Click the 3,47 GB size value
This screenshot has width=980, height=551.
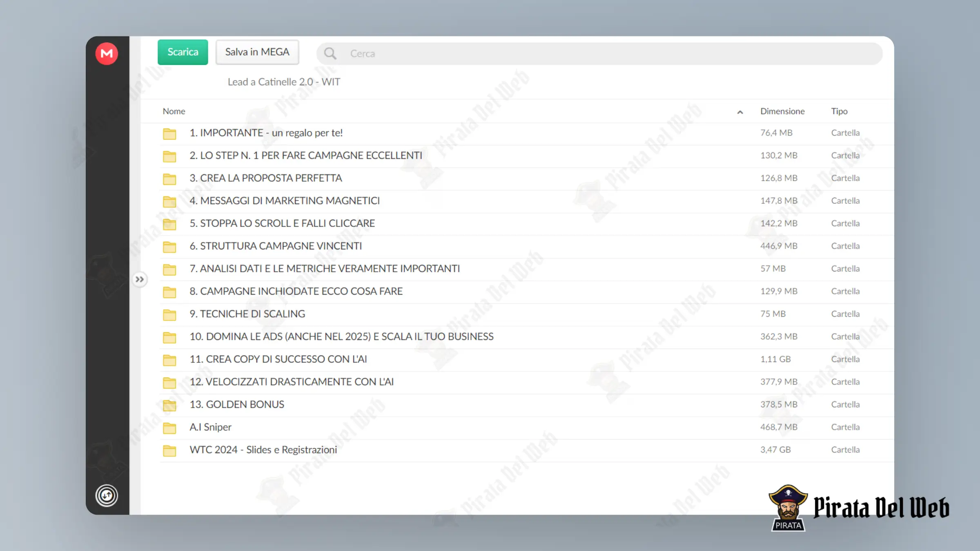click(x=775, y=450)
